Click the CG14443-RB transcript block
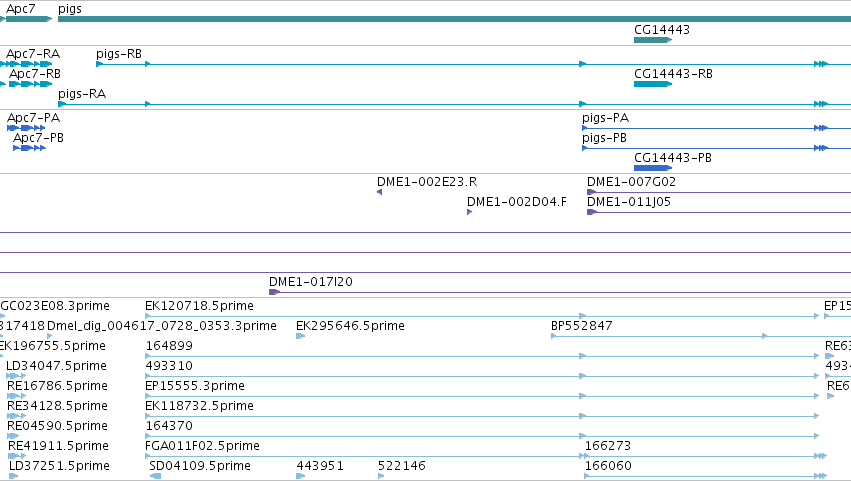Viewport: 851px width, 481px height. coord(653,84)
